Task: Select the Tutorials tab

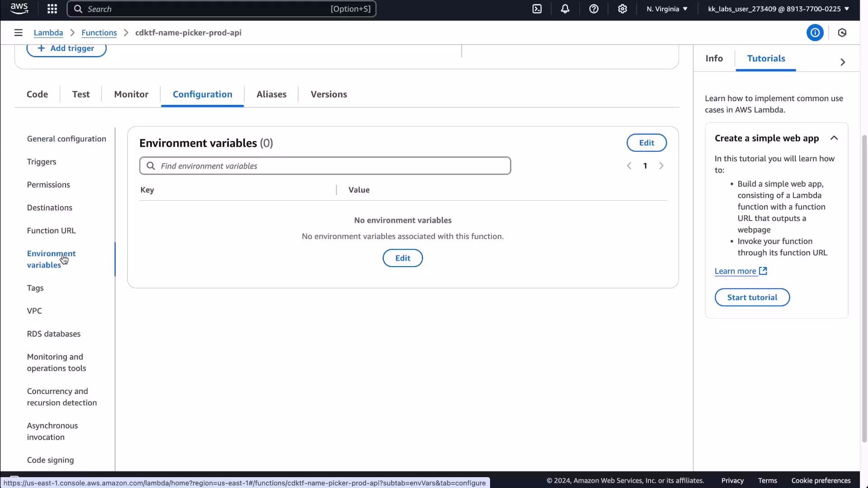Action: pyautogui.click(x=766, y=58)
